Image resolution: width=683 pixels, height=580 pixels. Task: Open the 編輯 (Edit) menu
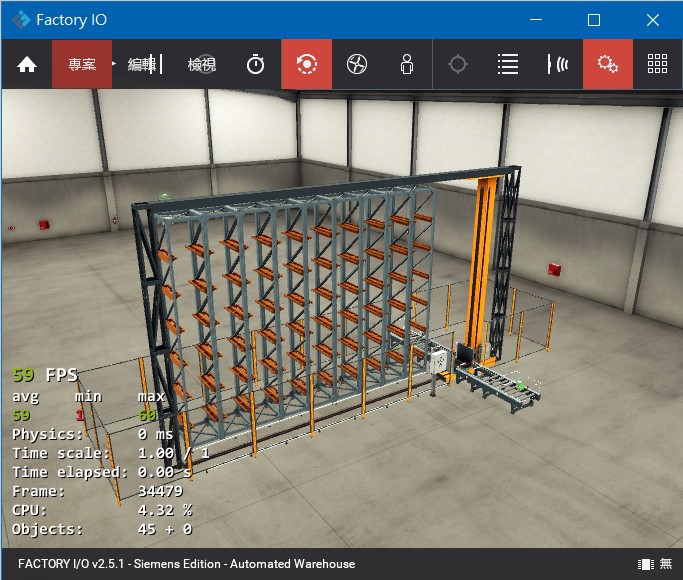point(142,64)
